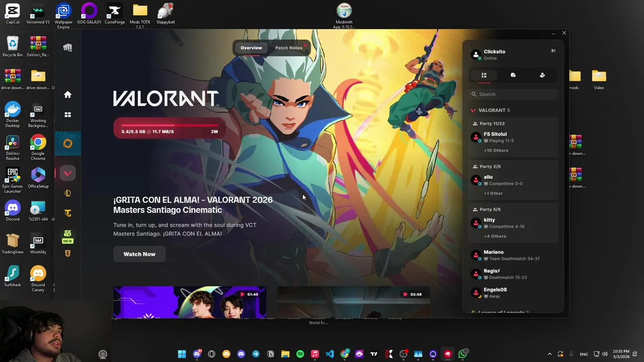Open Spotify from the taskbar

[x=300, y=354]
